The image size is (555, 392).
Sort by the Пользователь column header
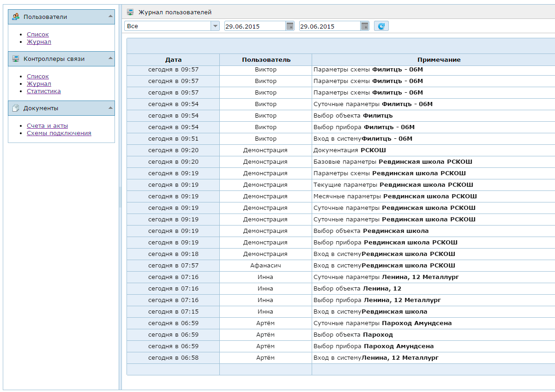click(266, 60)
